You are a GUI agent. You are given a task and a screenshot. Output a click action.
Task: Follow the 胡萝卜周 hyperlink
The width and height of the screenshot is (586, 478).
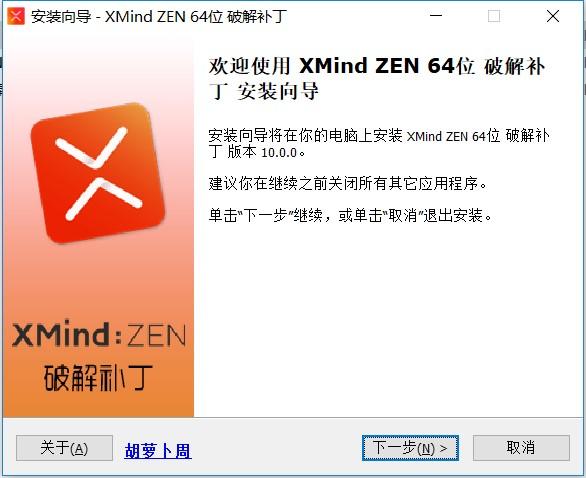click(x=158, y=451)
